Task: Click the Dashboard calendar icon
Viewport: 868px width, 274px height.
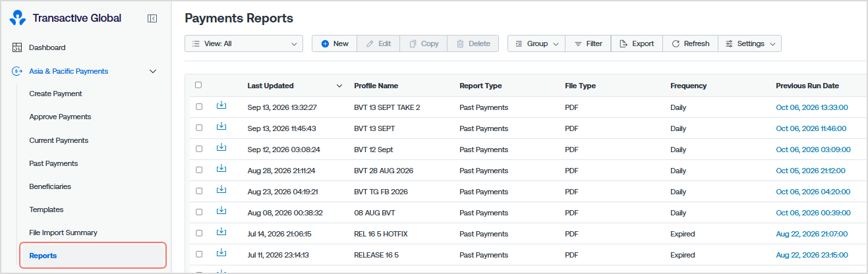Action: pos(17,47)
